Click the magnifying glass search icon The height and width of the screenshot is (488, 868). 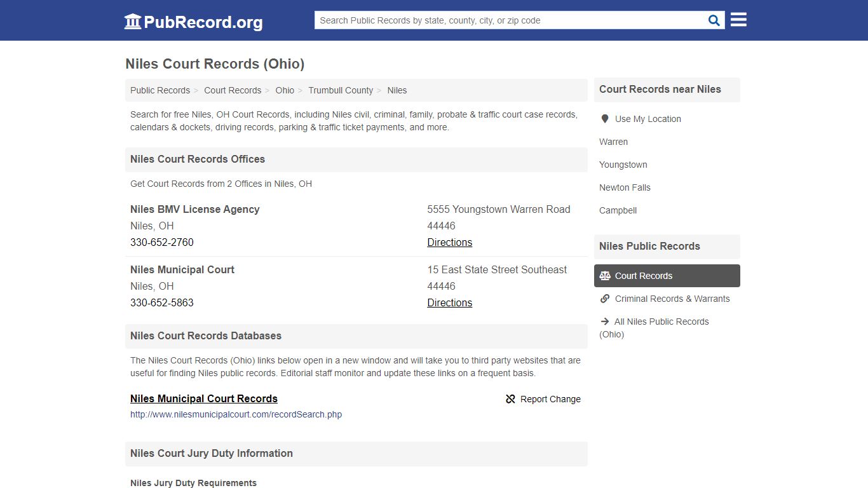(x=714, y=20)
